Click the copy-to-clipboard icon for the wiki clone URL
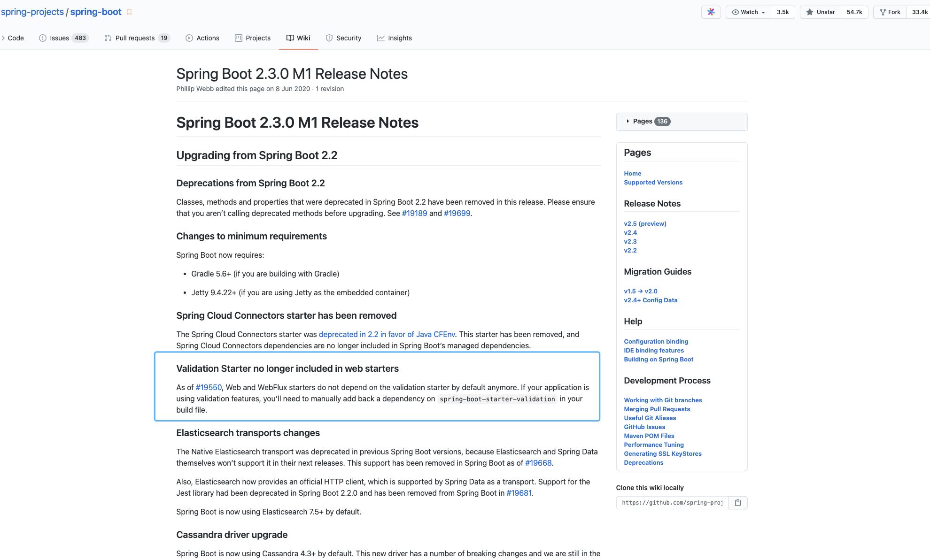 (738, 503)
